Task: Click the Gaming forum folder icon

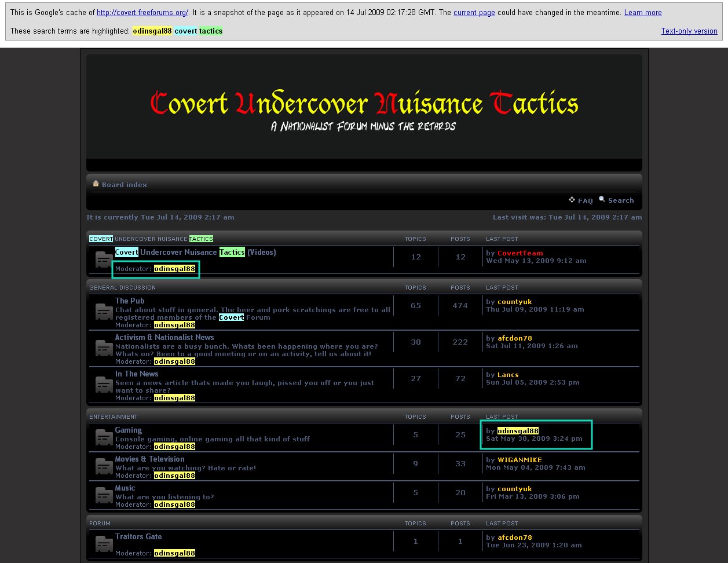Action: coord(104,438)
